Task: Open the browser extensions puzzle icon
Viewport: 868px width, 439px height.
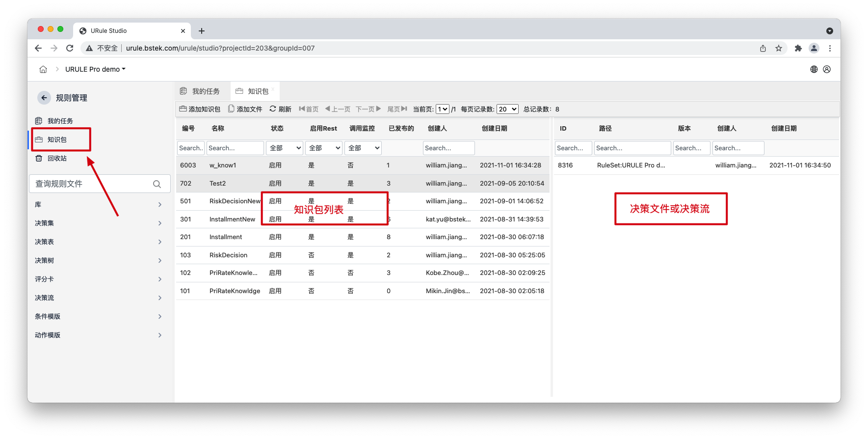Action: (x=798, y=48)
